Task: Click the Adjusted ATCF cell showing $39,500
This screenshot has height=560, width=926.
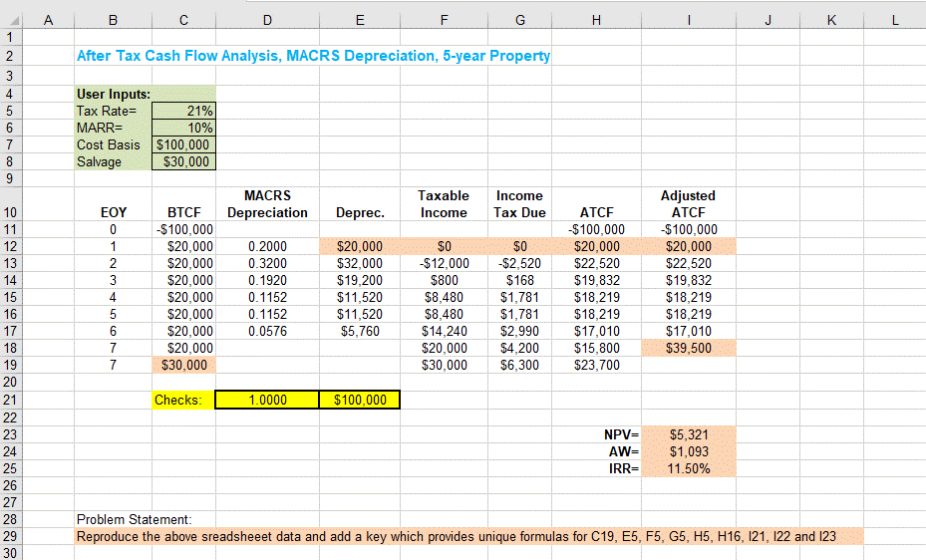Action: tap(688, 348)
